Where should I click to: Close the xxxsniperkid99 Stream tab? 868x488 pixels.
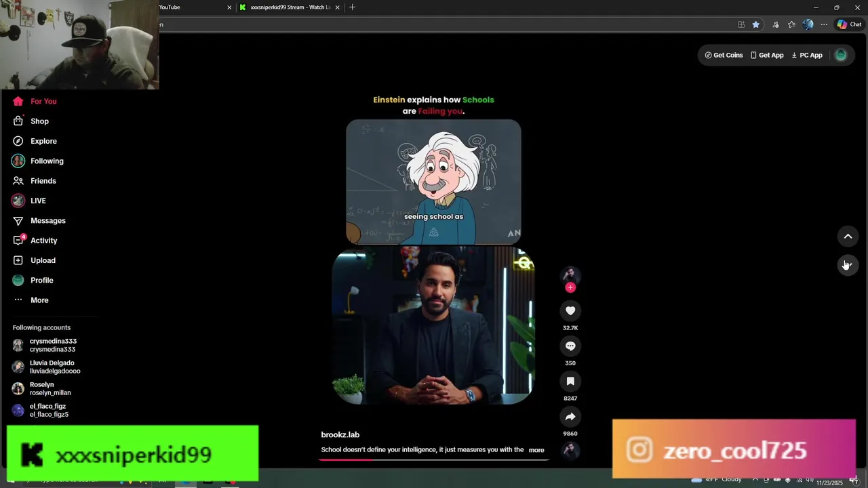337,7
